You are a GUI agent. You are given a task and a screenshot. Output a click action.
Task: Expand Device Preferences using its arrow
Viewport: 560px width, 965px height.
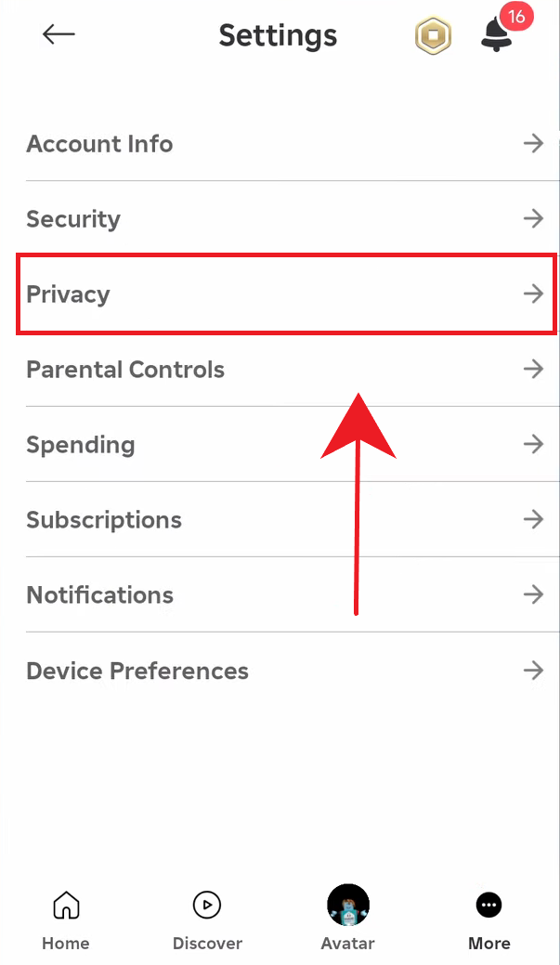[x=533, y=671]
